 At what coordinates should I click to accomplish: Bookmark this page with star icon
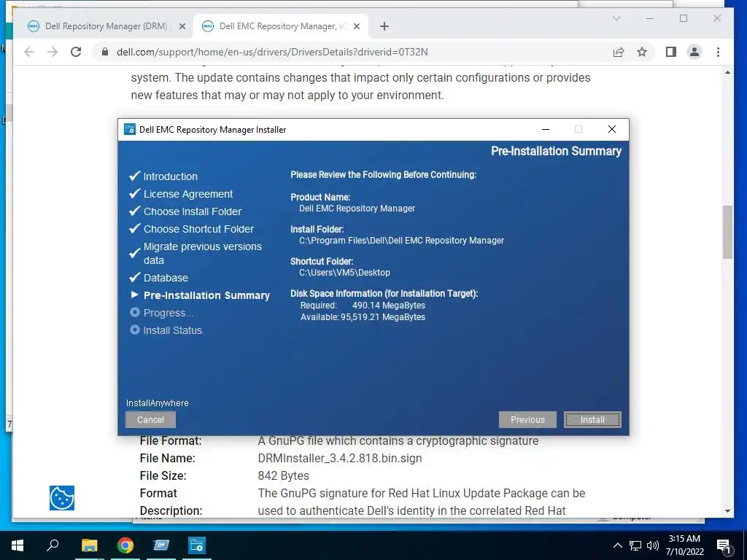[642, 52]
